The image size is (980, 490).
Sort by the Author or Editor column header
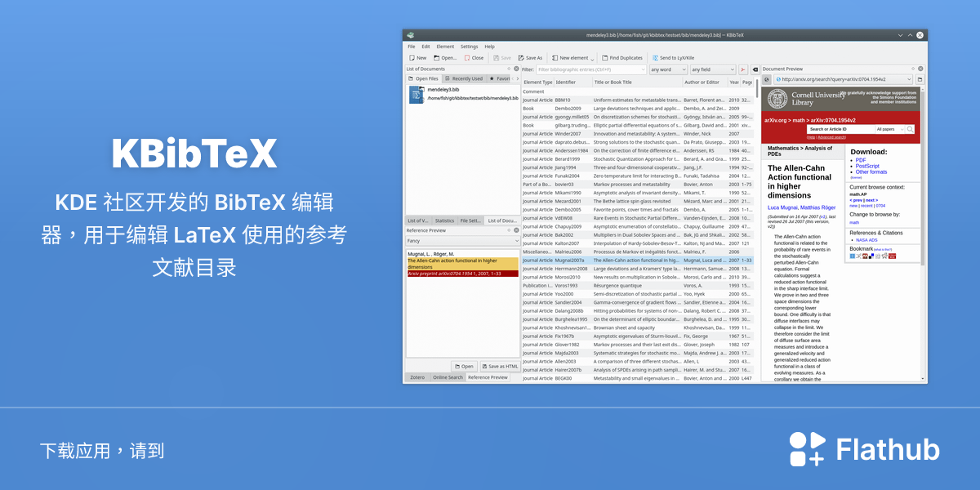pyautogui.click(x=705, y=82)
